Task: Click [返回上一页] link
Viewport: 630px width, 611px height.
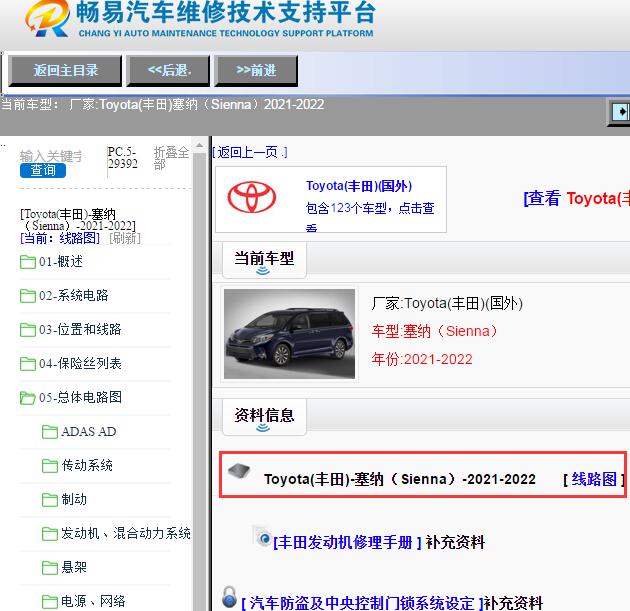Action: tap(250, 152)
